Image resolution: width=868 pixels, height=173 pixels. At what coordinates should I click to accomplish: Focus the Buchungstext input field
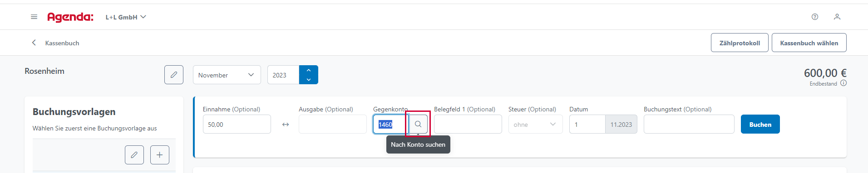point(689,124)
